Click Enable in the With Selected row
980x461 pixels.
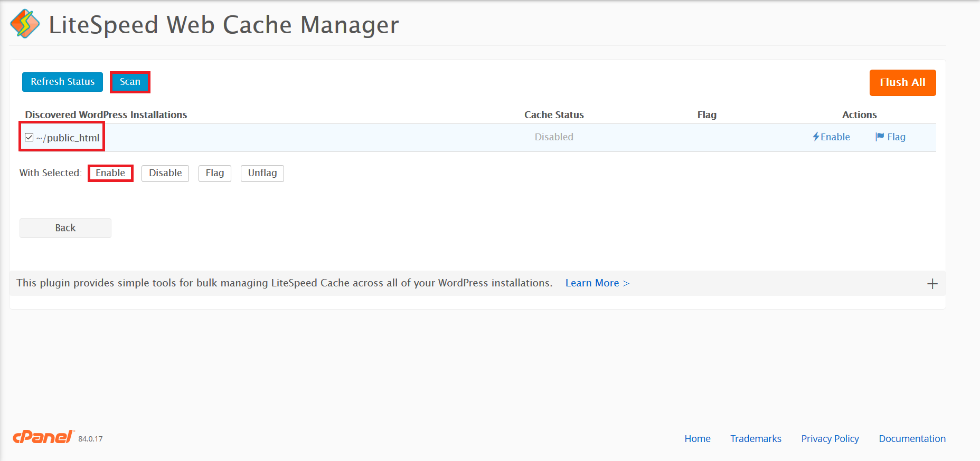(x=110, y=173)
